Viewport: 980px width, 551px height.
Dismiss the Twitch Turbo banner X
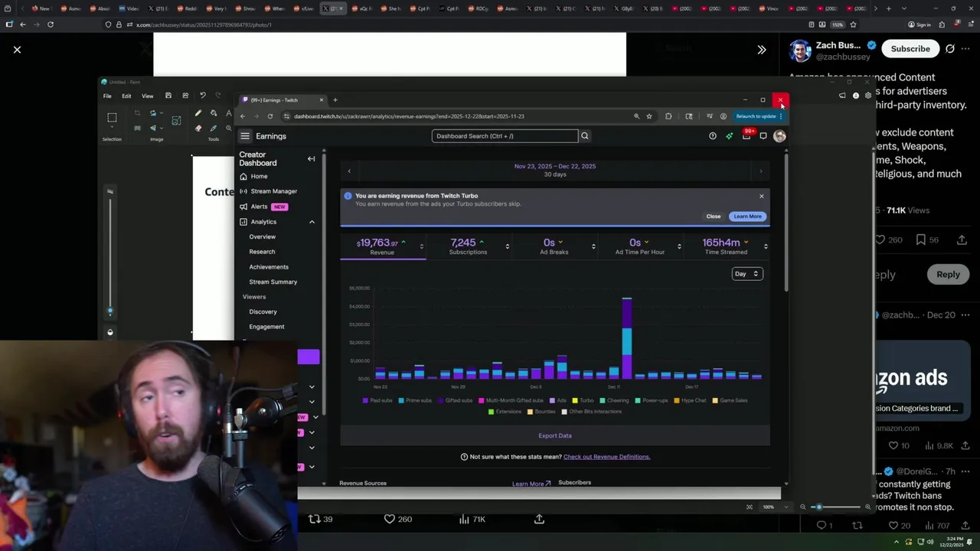tap(761, 197)
